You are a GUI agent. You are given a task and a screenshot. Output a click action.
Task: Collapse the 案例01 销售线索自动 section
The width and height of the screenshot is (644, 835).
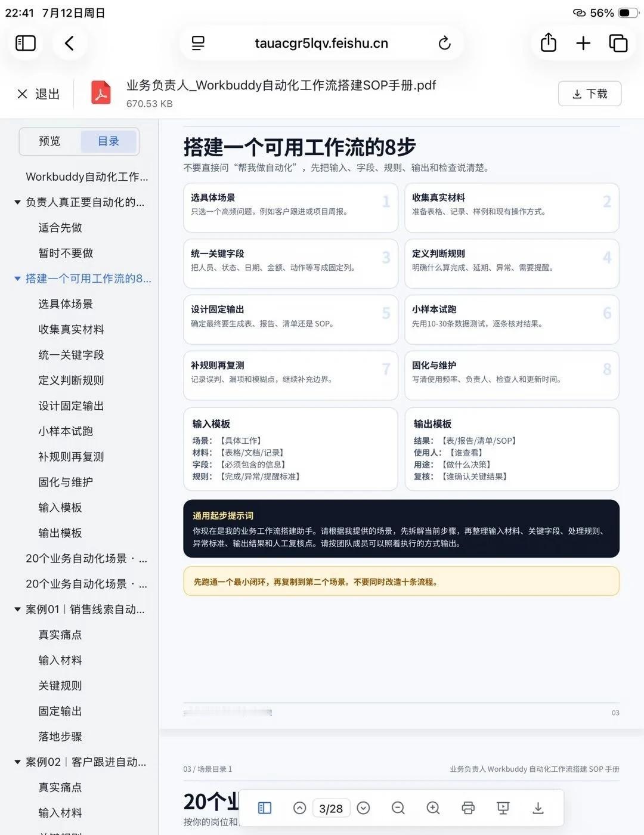pos(17,609)
